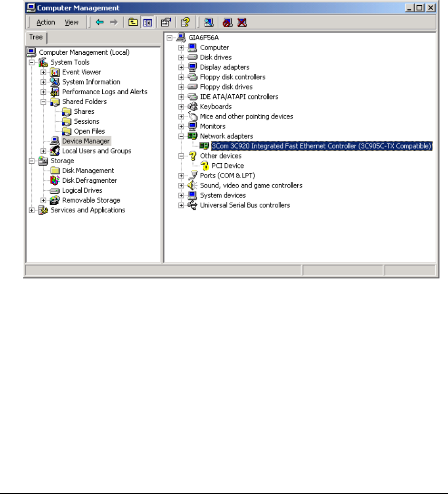Click the System Information icon
Screen dimensions: 448x494
tap(55, 82)
